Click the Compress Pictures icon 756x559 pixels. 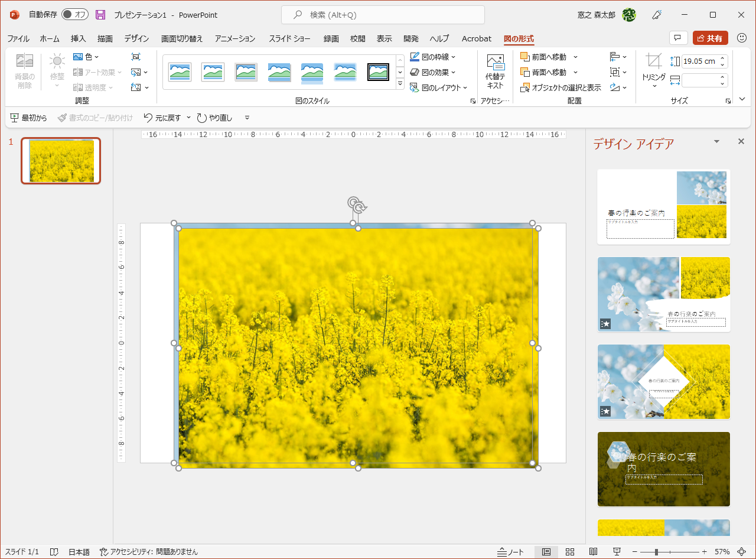tap(136, 57)
